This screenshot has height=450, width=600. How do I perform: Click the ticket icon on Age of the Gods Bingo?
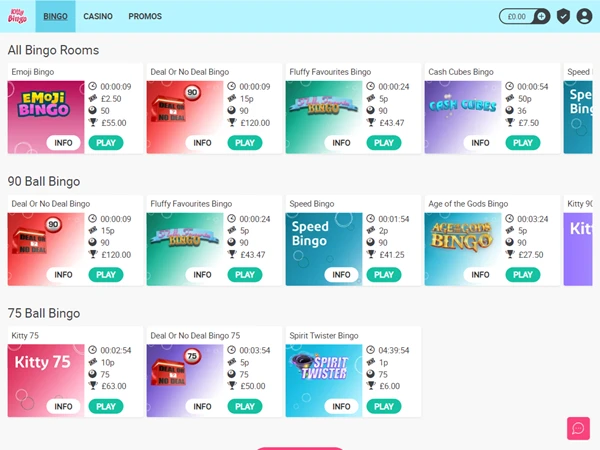[509, 230]
